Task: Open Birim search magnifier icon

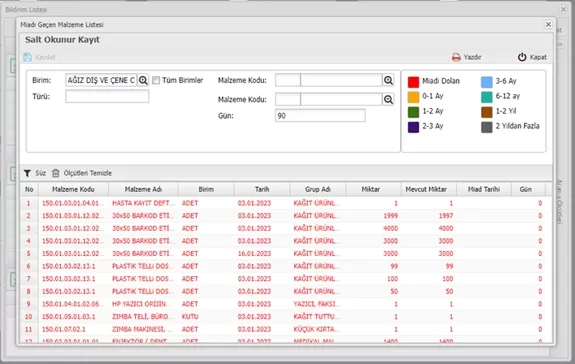Action: click(x=143, y=80)
